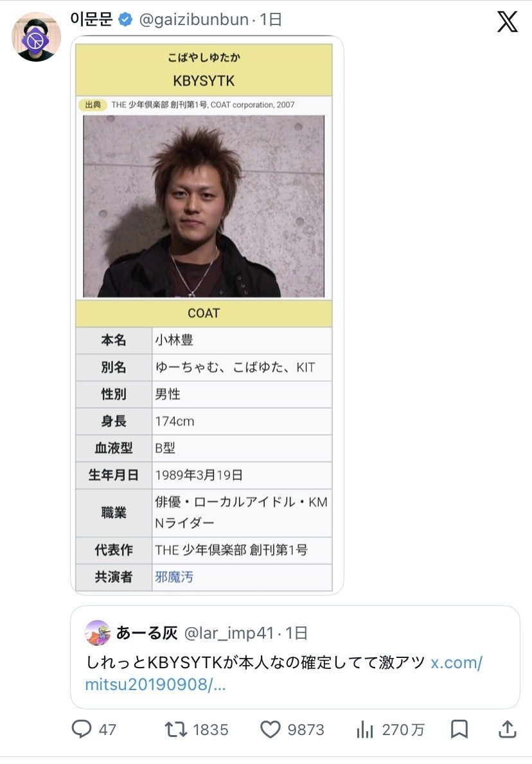Open view analytics bar chart icon

coord(364,729)
